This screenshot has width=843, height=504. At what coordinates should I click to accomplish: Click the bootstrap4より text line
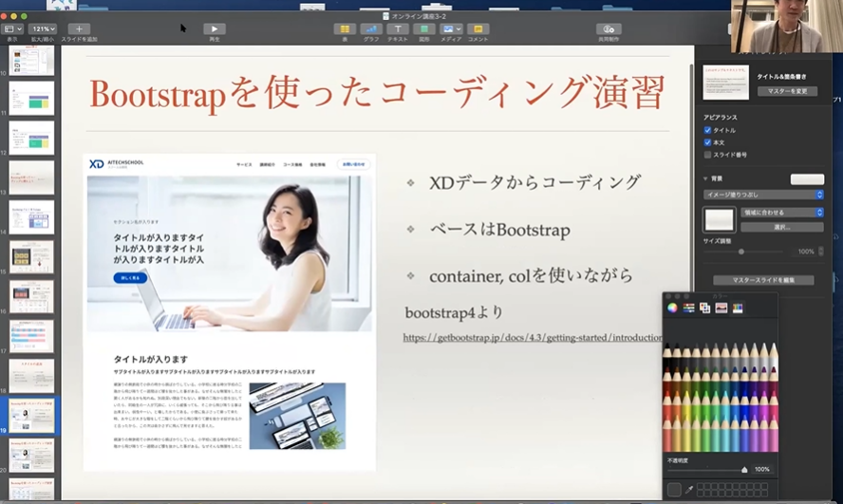(x=455, y=312)
